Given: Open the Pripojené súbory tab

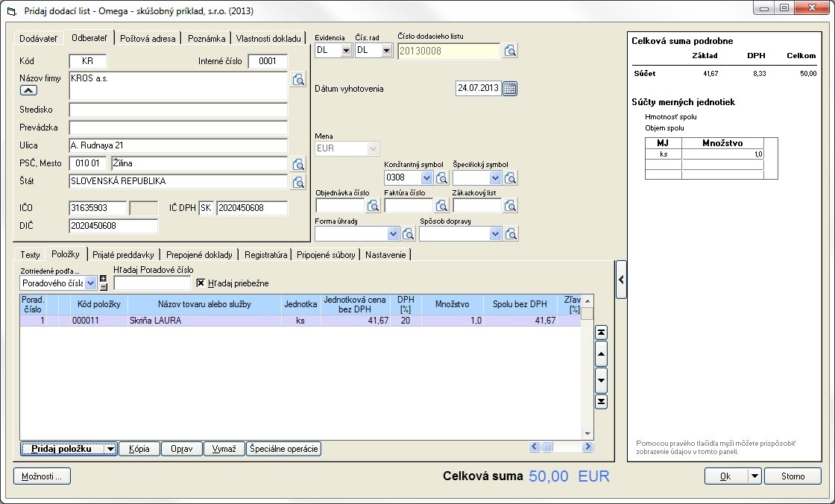Looking at the screenshot, I should point(326,255).
